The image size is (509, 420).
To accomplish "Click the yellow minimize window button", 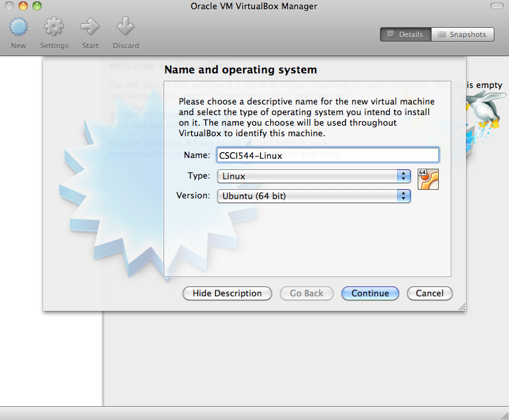I will [23, 6].
